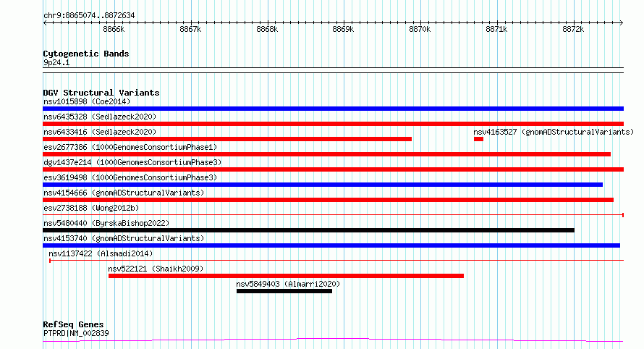644x349 pixels.
Task: Open variant label nsv522121 (Shaikh2009)
Action: (156, 269)
